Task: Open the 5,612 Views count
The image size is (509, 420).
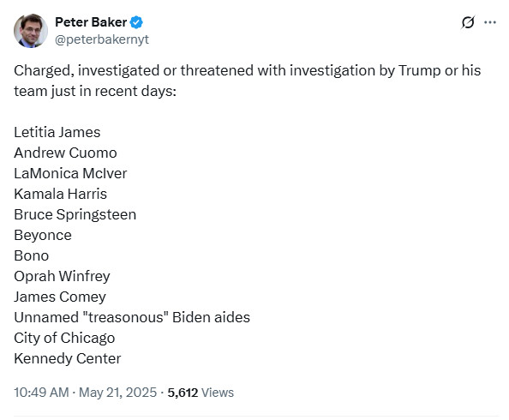Action: click(x=201, y=393)
